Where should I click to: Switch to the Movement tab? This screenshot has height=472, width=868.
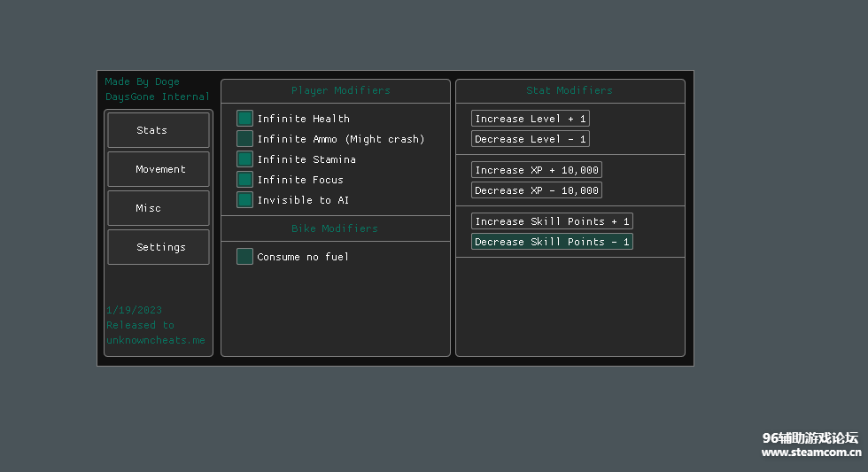click(x=158, y=169)
